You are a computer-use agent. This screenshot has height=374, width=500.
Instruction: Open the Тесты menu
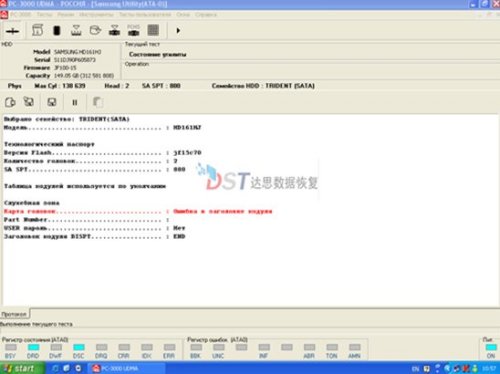point(44,15)
